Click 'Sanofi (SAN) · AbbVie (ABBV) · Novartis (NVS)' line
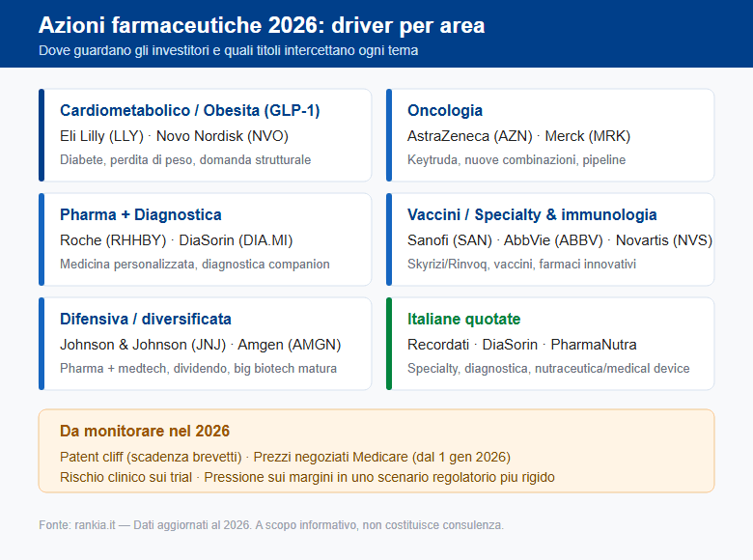Image resolution: width=753 pixels, height=560 pixels. 560,240
